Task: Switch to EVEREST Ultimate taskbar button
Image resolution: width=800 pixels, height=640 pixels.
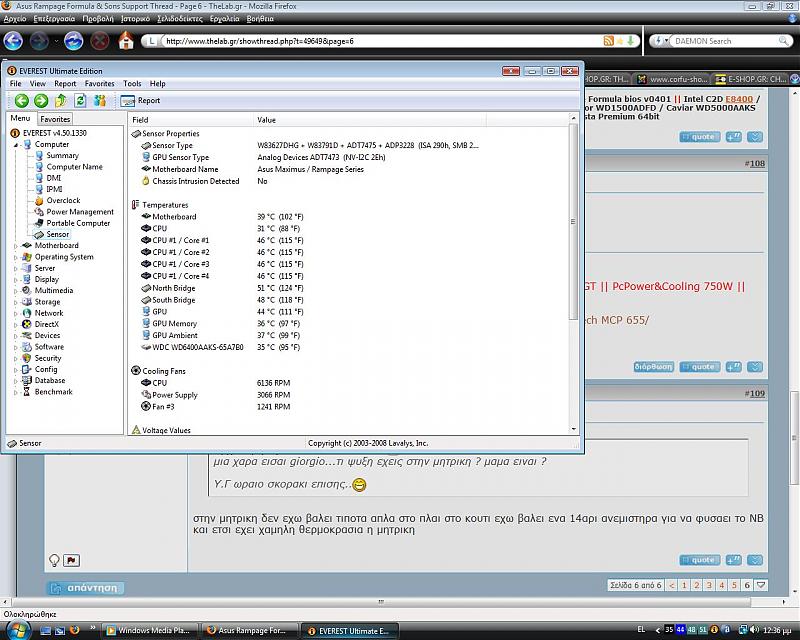Action: [x=350, y=631]
